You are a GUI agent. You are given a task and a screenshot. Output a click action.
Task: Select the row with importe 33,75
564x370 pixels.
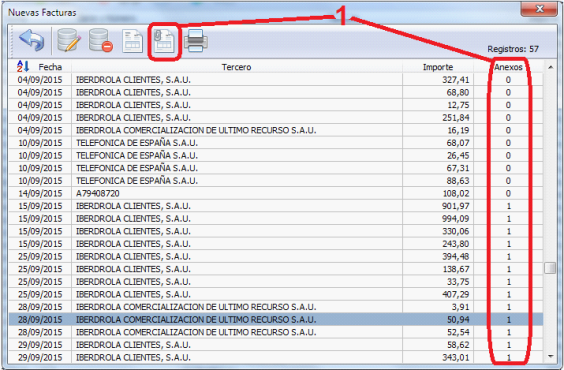(x=276, y=282)
